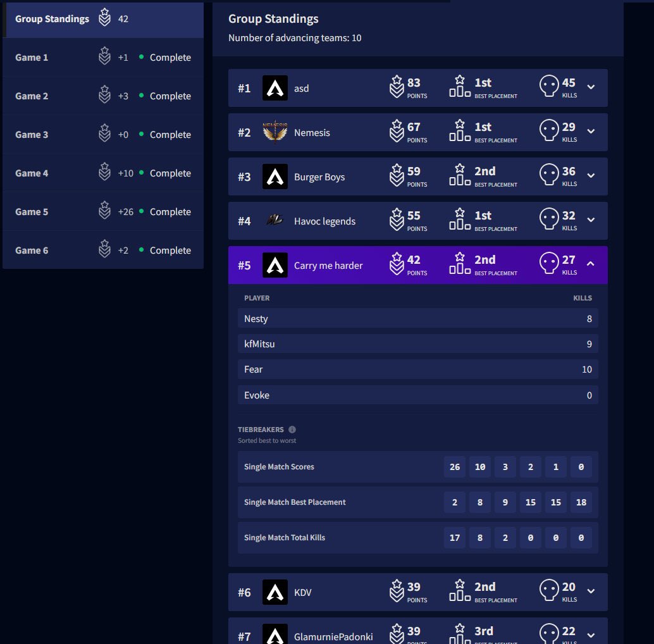654x644 pixels.
Task: Select Game 3 in sidebar
Action: [103, 135]
